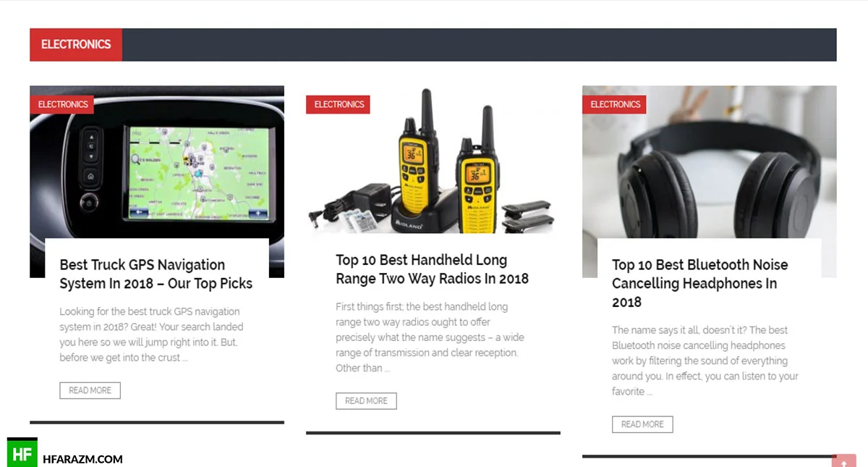Image resolution: width=868 pixels, height=467 pixels.
Task: Click the ELECTRONICS tag on GPS image
Action: (x=63, y=104)
